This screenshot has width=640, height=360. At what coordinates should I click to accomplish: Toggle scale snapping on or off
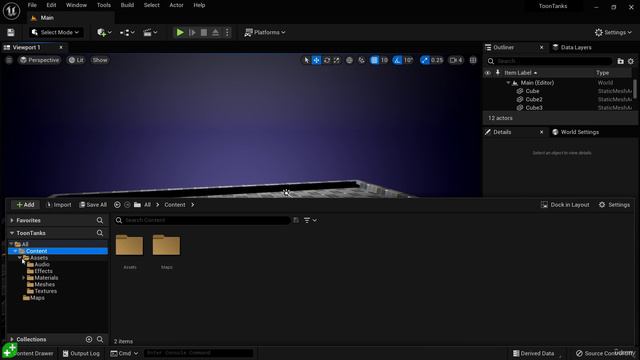(x=425, y=60)
